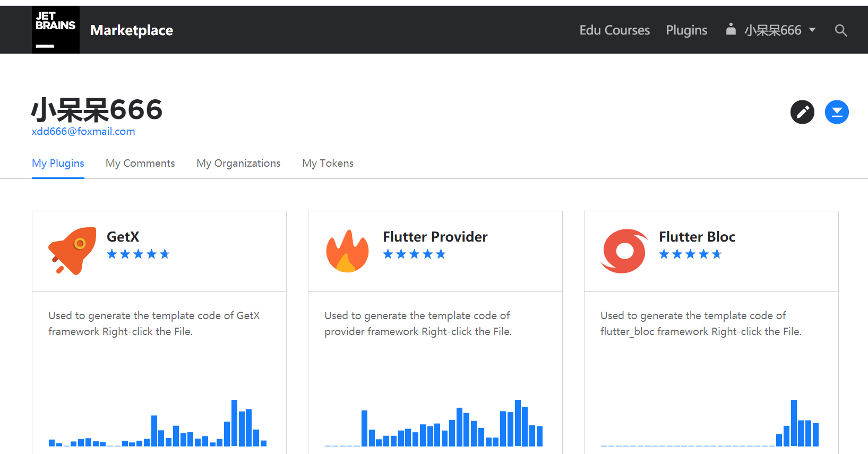Open the Plugins link in header
Screen dimensions: 868x454
pyautogui.click(x=686, y=30)
